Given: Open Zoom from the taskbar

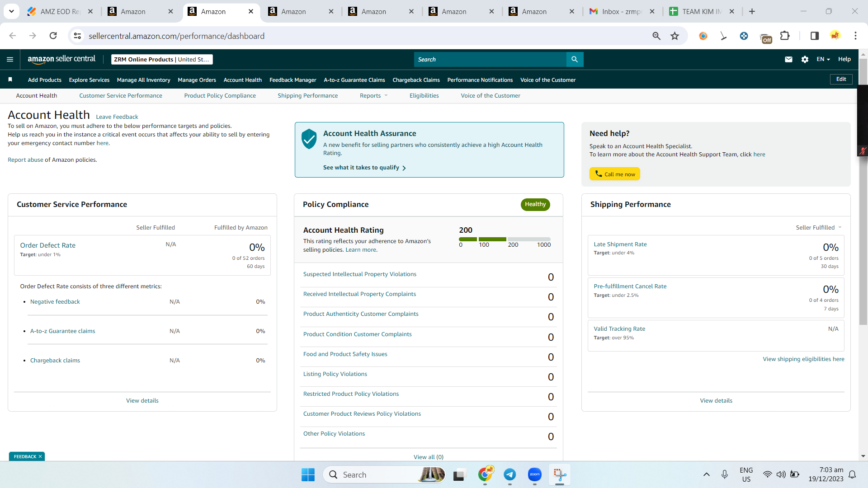Looking at the screenshot, I should [535, 474].
